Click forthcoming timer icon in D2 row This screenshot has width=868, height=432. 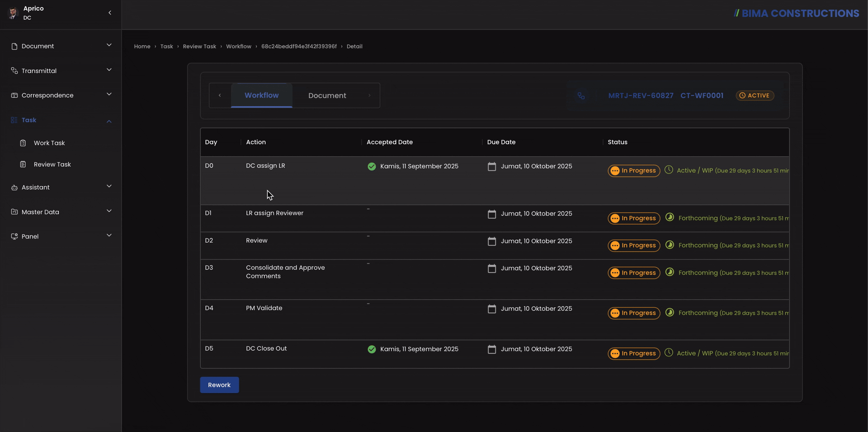(x=670, y=245)
